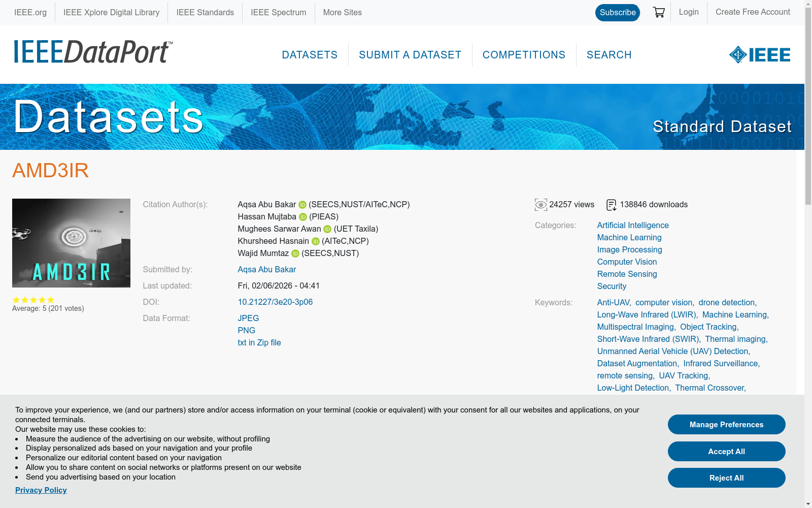Click the views eye icon
The width and height of the screenshot is (812, 508).
(541, 205)
